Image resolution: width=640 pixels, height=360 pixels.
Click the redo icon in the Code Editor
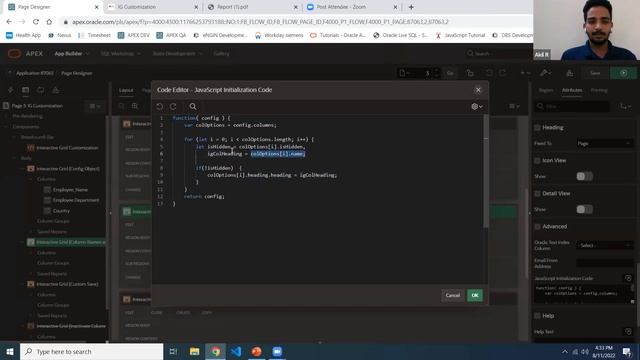point(173,107)
